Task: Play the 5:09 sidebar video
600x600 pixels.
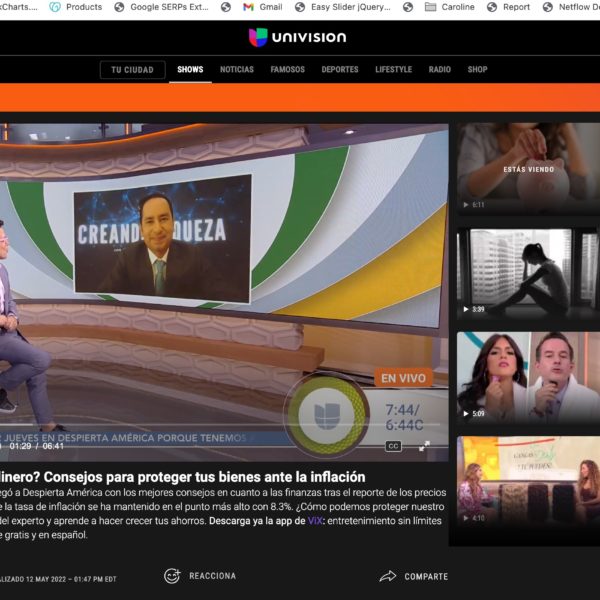Action: (x=528, y=378)
